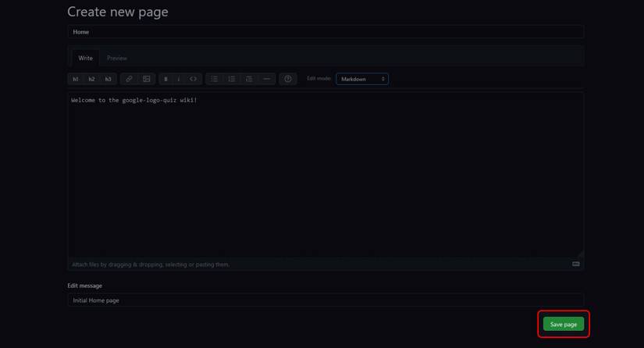Screen dimensions: 644x348
Task: Focus the page title field containing Home
Action: click(x=326, y=31)
